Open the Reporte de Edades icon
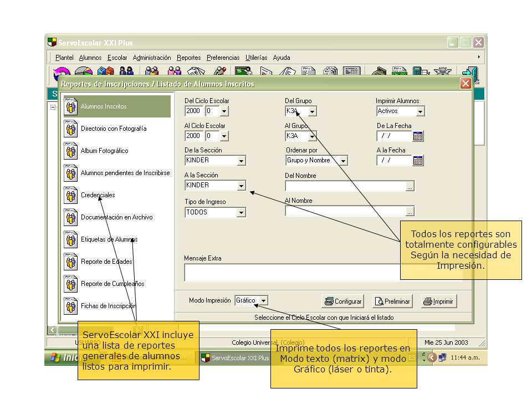532x399 pixels. [70, 262]
